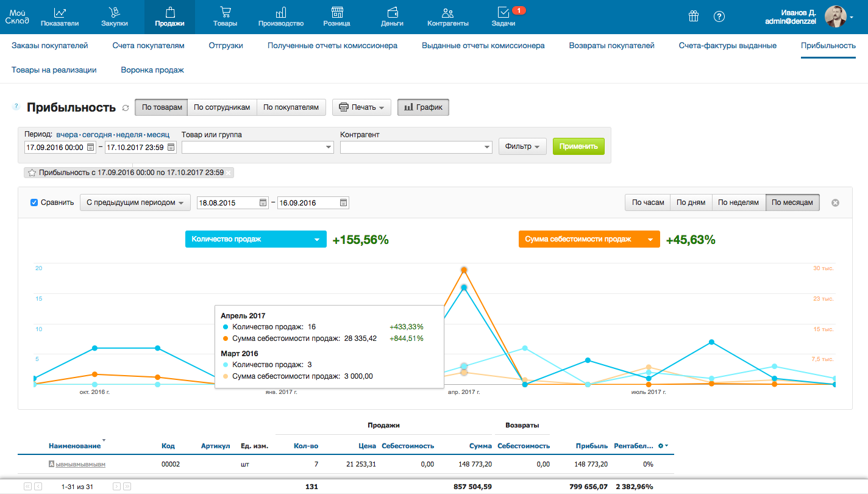Toggle the Сравнить checkbox

pos(35,202)
